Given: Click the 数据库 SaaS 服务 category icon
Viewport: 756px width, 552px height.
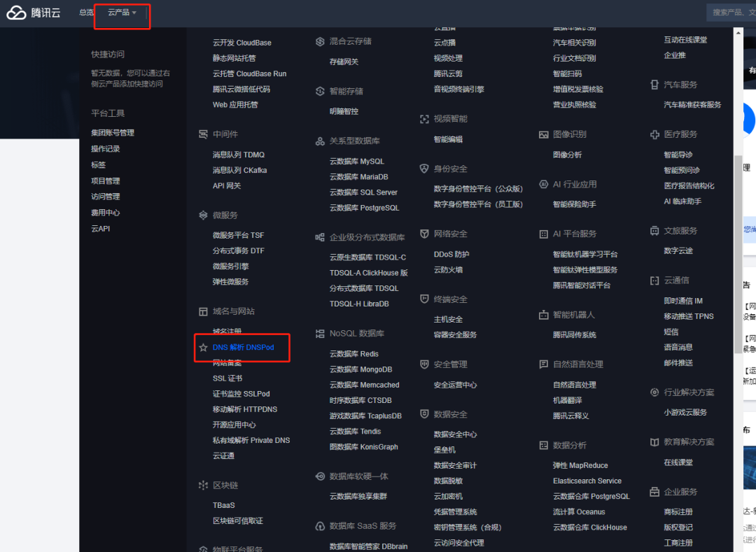Looking at the screenshot, I should (x=320, y=526).
